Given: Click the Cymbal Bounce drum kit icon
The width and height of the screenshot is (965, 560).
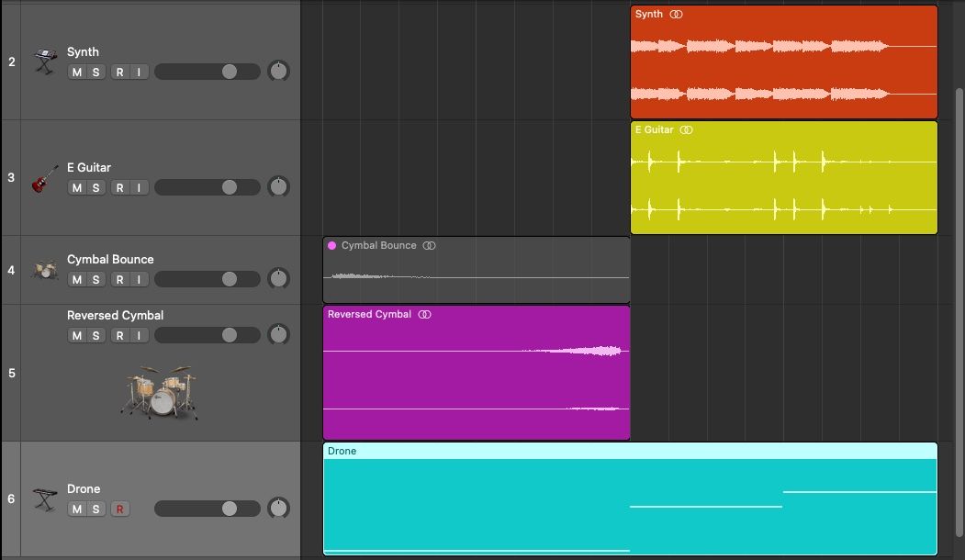Looking at the screenshot, I should click(44, 269).
